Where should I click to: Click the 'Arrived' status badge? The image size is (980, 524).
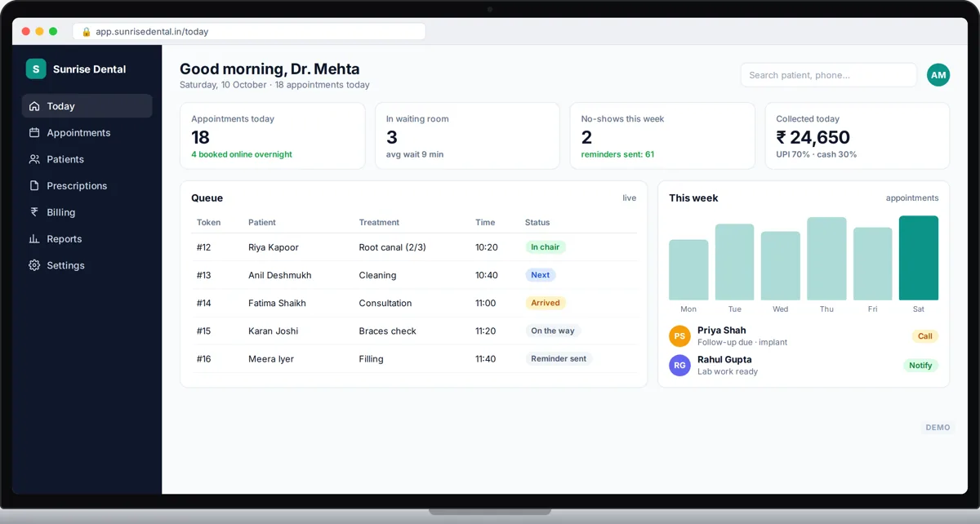click(546, 303)
